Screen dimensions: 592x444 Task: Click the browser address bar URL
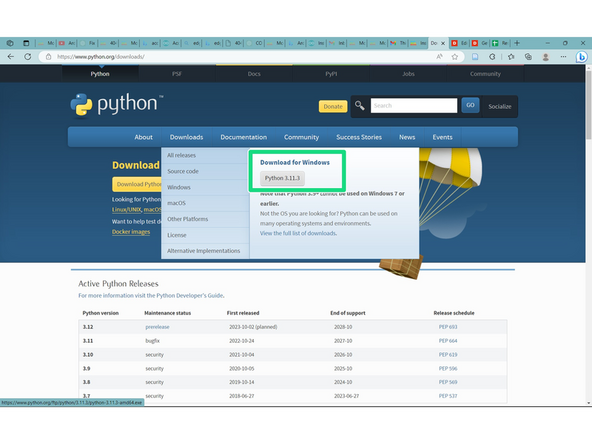[101, 57]
